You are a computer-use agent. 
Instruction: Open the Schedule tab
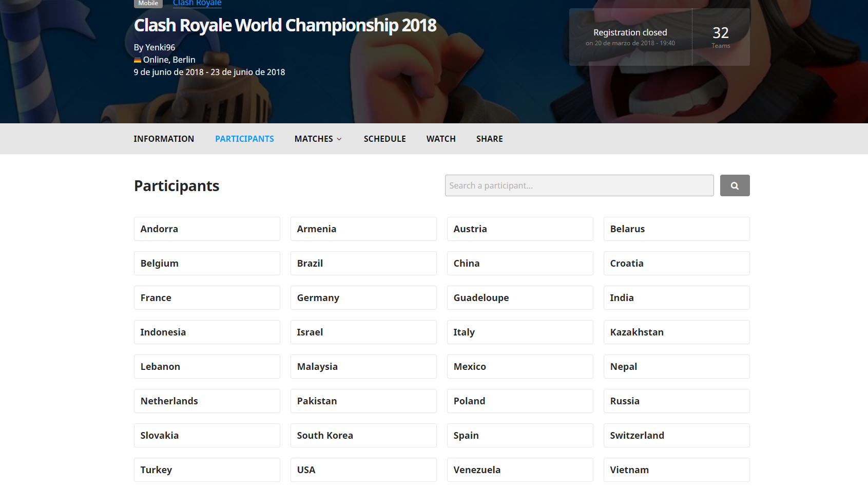(x=384, y=139)
